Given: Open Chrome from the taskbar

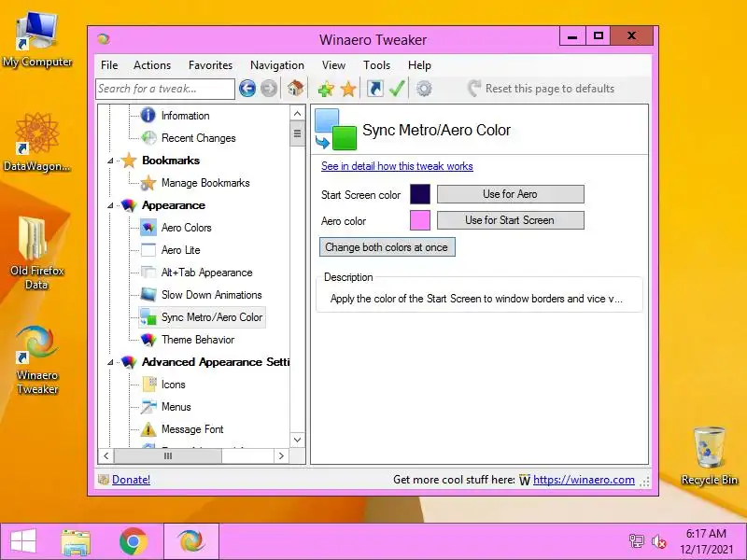Looking at the screenshot, I should pos(133,541).
